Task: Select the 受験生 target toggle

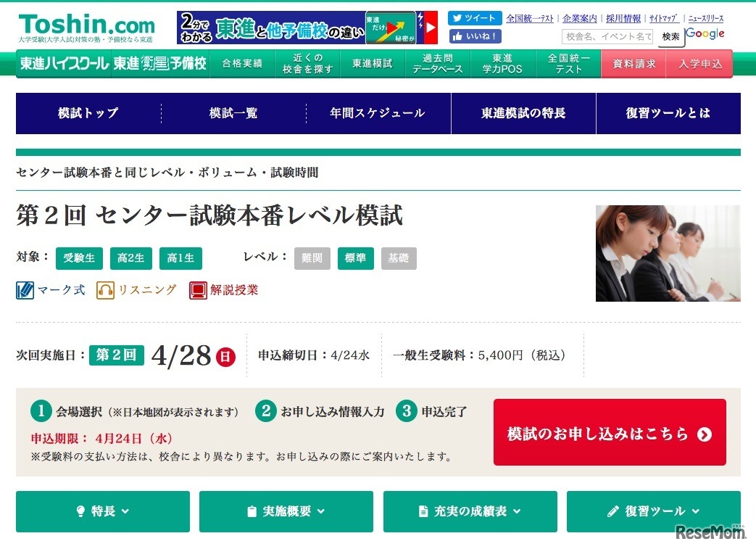Action: tap(78, 257)
